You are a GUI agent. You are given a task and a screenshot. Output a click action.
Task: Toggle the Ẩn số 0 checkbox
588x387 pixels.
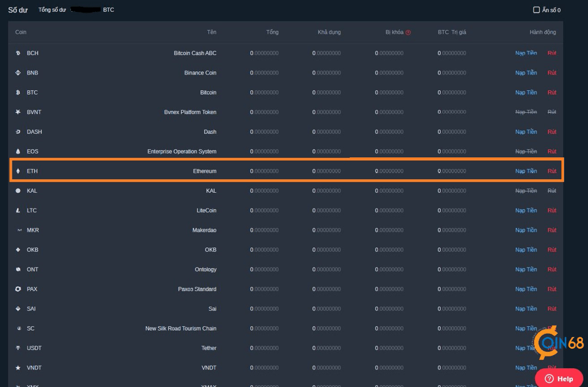point(536,10)
